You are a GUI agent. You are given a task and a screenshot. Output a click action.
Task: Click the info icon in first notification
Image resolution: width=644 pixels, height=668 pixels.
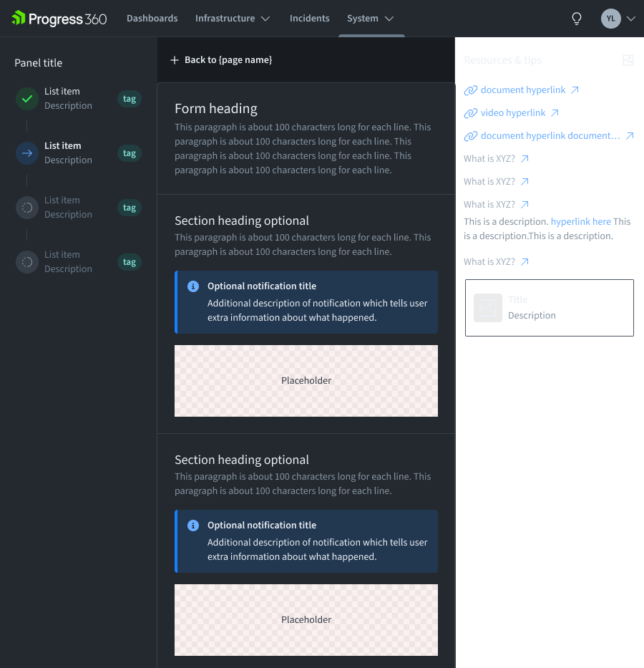(x=192, y=286)
